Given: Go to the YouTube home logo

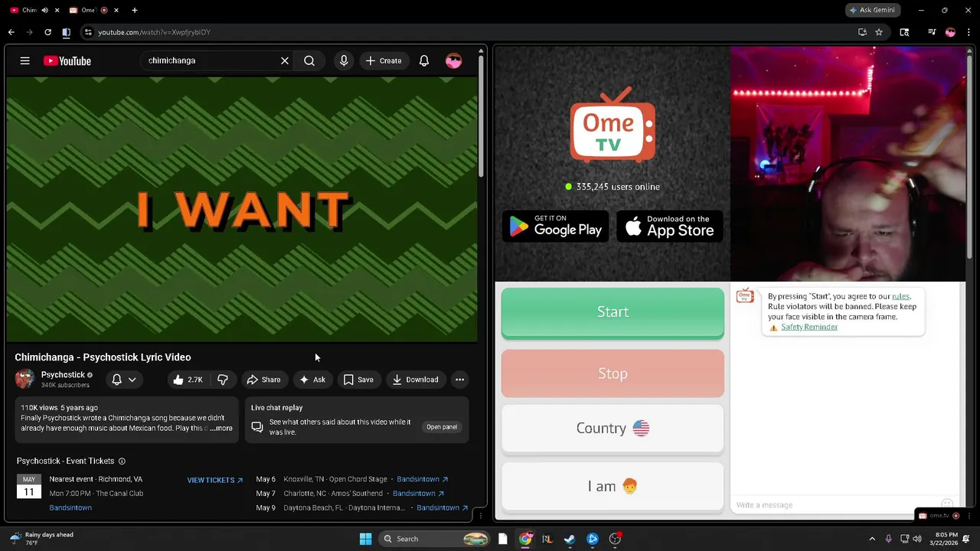Looking at the screenshot, I should click(67, 60).
